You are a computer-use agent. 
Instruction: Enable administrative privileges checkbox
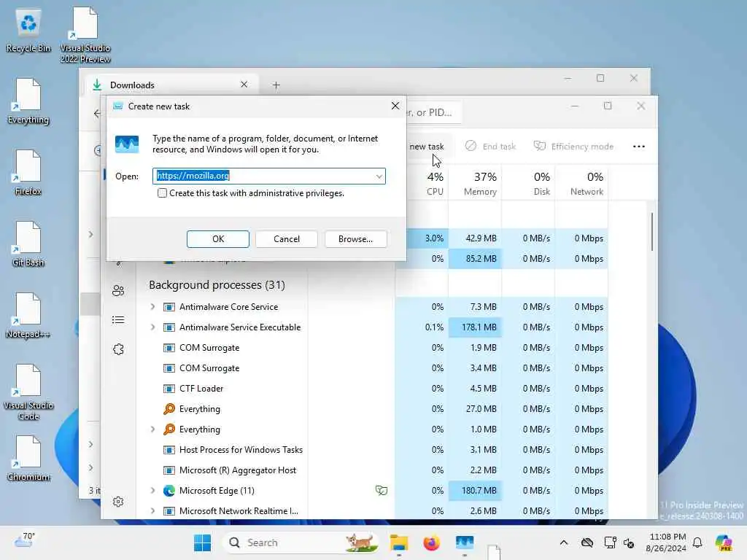(162, 192)
